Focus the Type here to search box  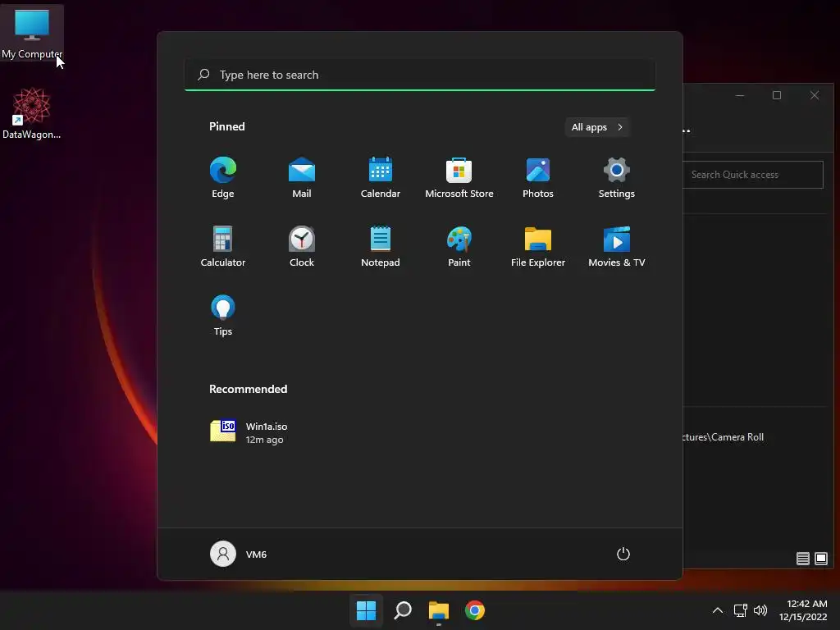419,75
